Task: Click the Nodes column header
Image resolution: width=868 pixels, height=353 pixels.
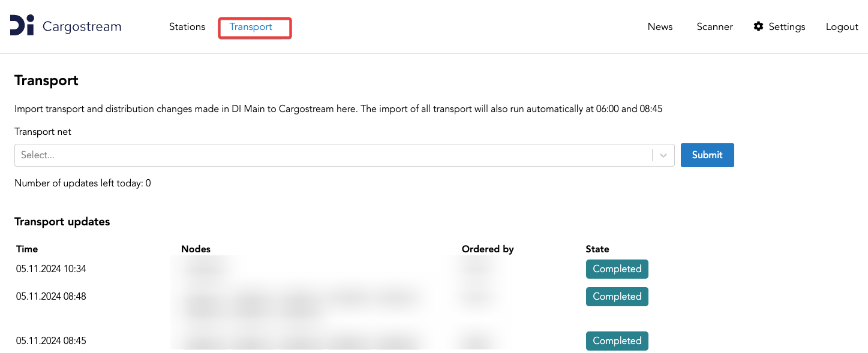Action: pos(196,249)
